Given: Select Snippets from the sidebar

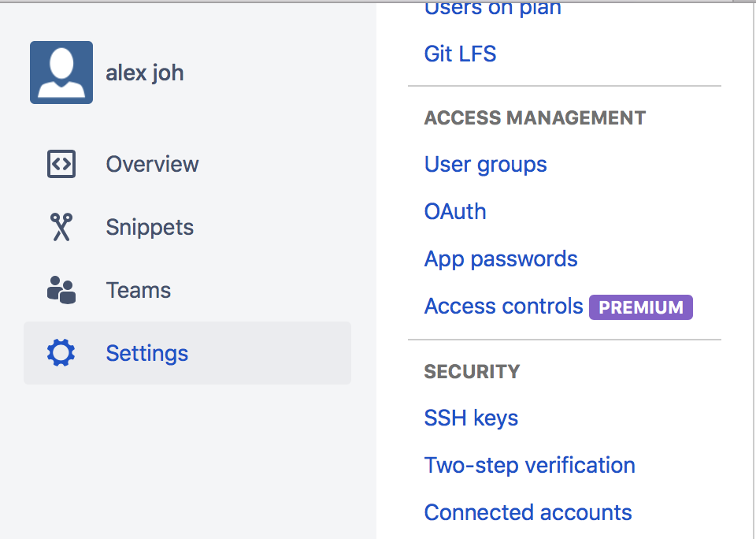Looking at the screenshot, I should [x=150, y=227].
